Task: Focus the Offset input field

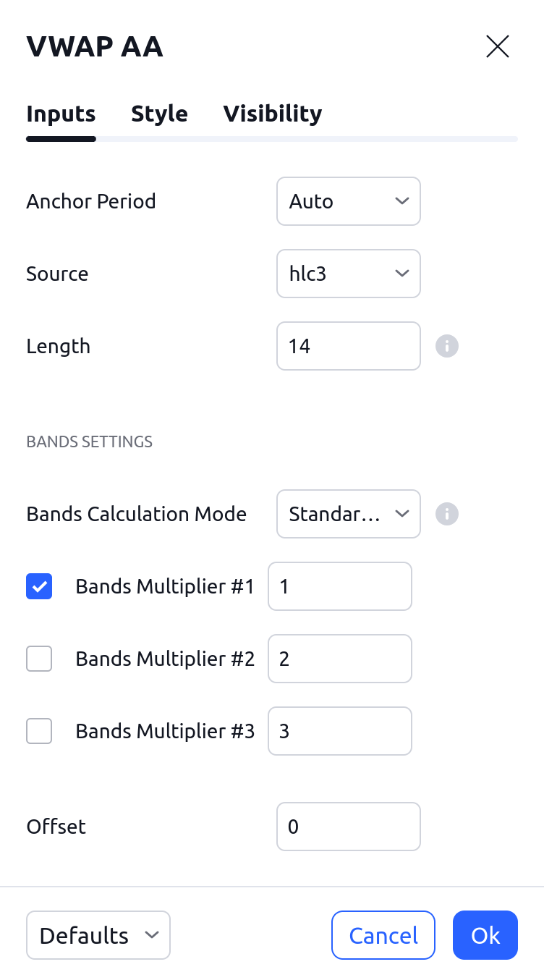Action: (x=348, y=827)
